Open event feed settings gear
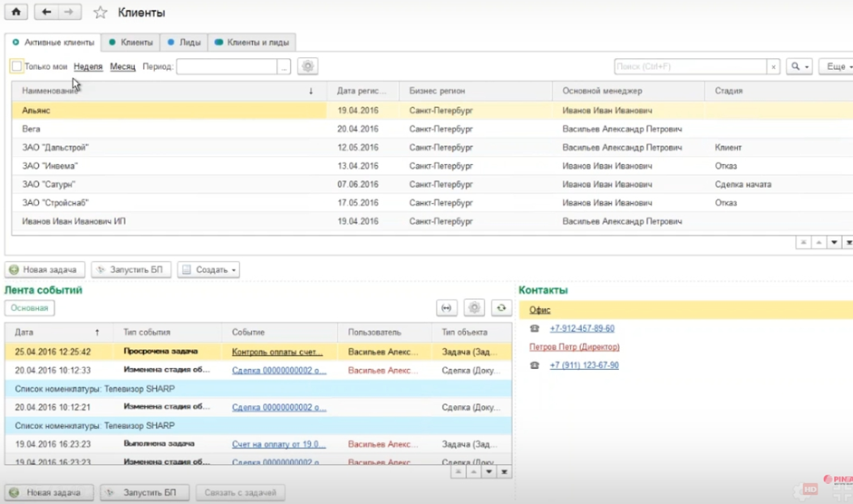Viewport: 853px width, 504px height. pos(474,308)
